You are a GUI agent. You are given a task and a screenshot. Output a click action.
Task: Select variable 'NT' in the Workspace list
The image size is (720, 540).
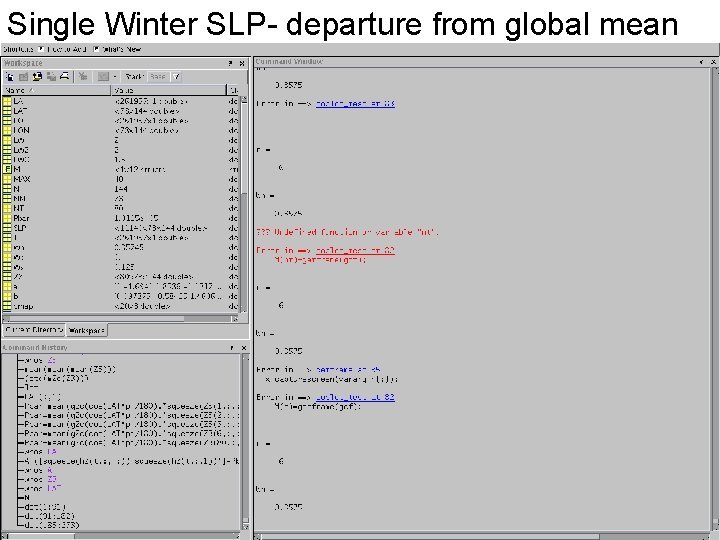[x=18, y=208]
